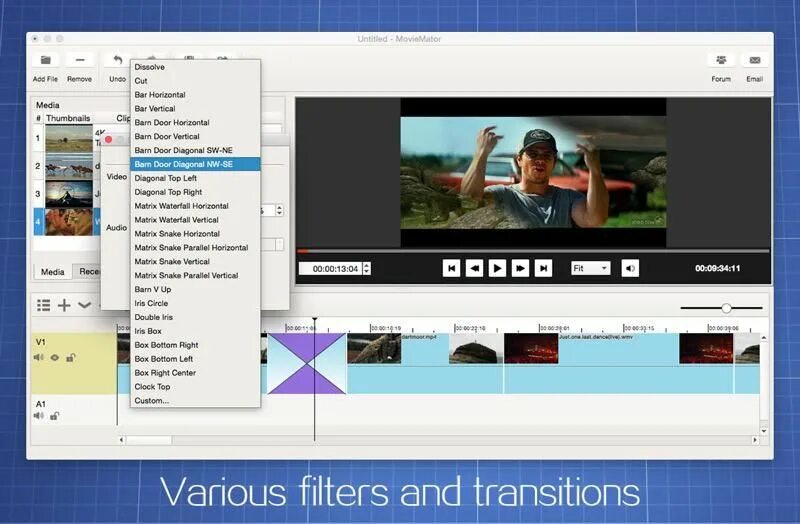
Task: Click the fast forward playback button
Action: pos(520,268)
